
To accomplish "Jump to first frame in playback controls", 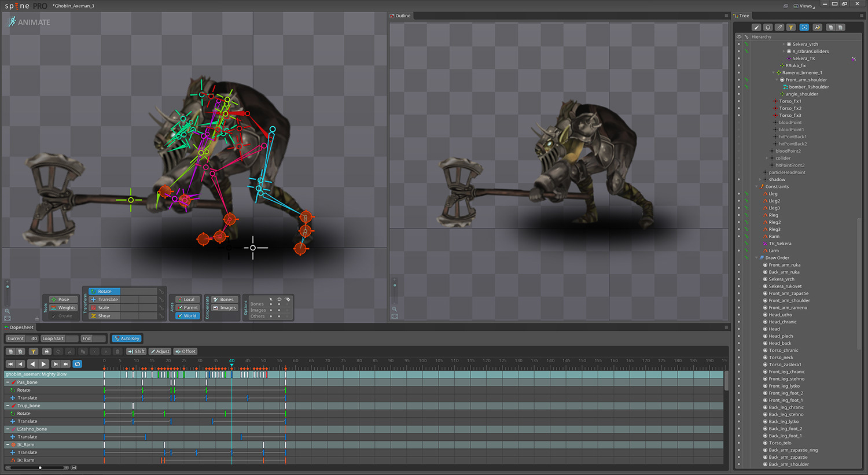I will 10,364.
